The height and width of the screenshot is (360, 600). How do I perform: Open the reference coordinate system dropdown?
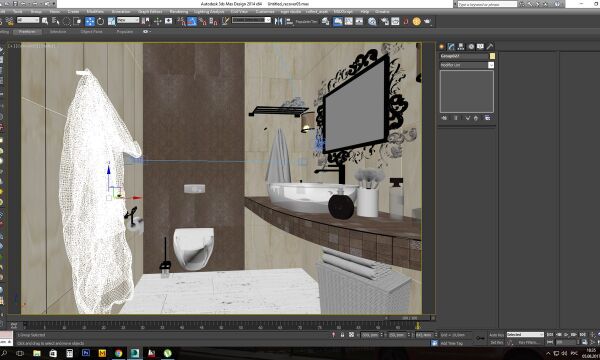pos(128,20)
